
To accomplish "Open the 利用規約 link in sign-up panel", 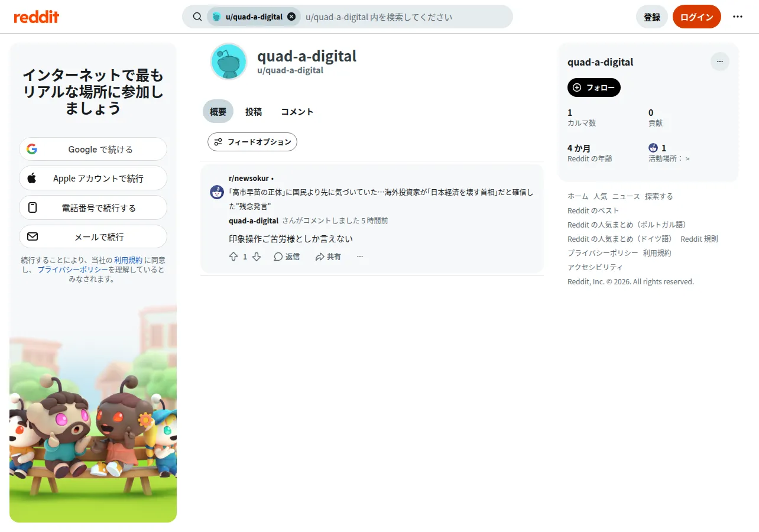I will tap(128, 259).
